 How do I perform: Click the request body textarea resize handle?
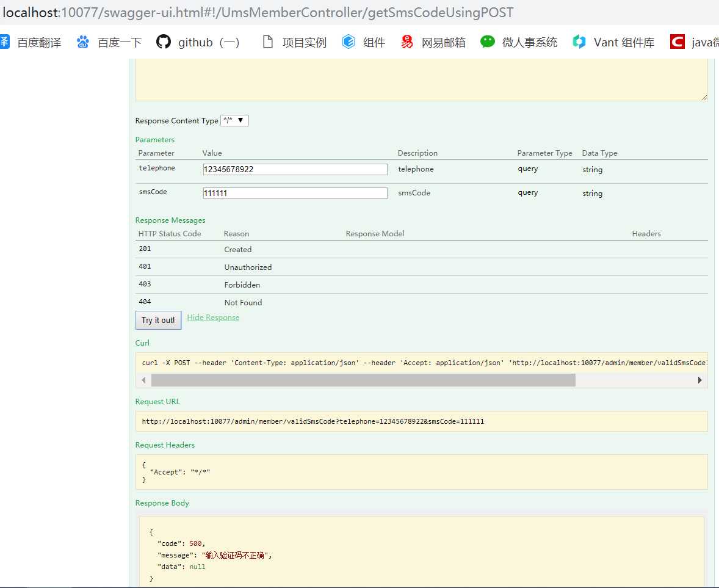704,97
